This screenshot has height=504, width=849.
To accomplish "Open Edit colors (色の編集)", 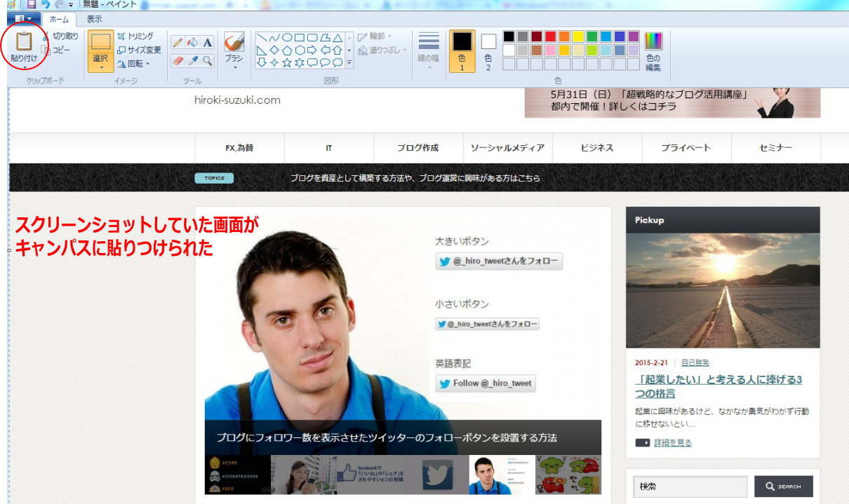I will [x=653, y=50].
